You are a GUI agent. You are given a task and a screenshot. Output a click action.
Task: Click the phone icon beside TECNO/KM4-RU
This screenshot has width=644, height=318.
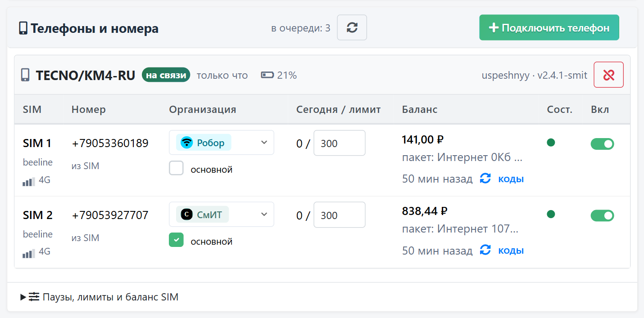tap(25, 75)
